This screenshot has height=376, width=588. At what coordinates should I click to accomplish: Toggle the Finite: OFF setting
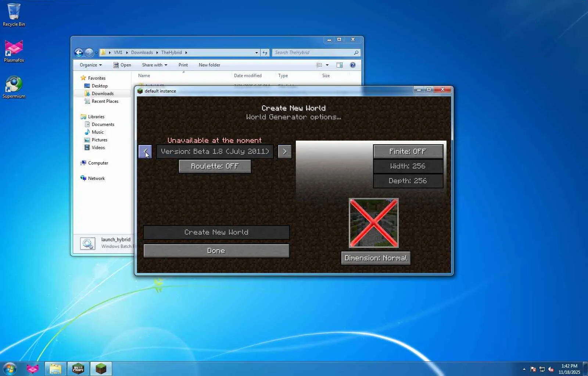(x=408, y=152)
